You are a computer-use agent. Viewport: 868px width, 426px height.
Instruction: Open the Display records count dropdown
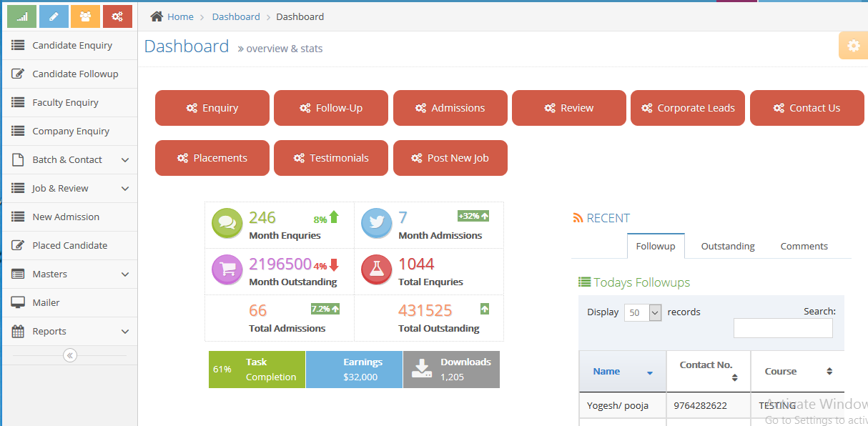pyautogui.click(x=642, y=312)
